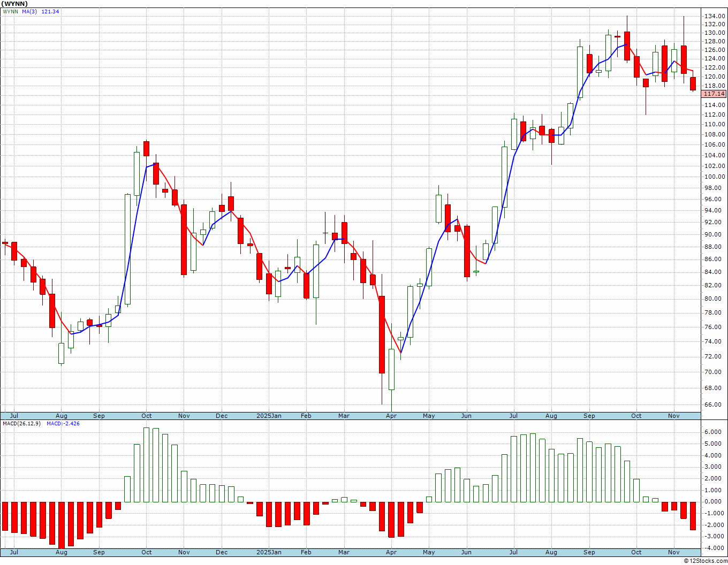The height and width of the screenshot is (565, 728).
Task: Click the "130.00" price axis label
Action: click(x=715, y=33)
